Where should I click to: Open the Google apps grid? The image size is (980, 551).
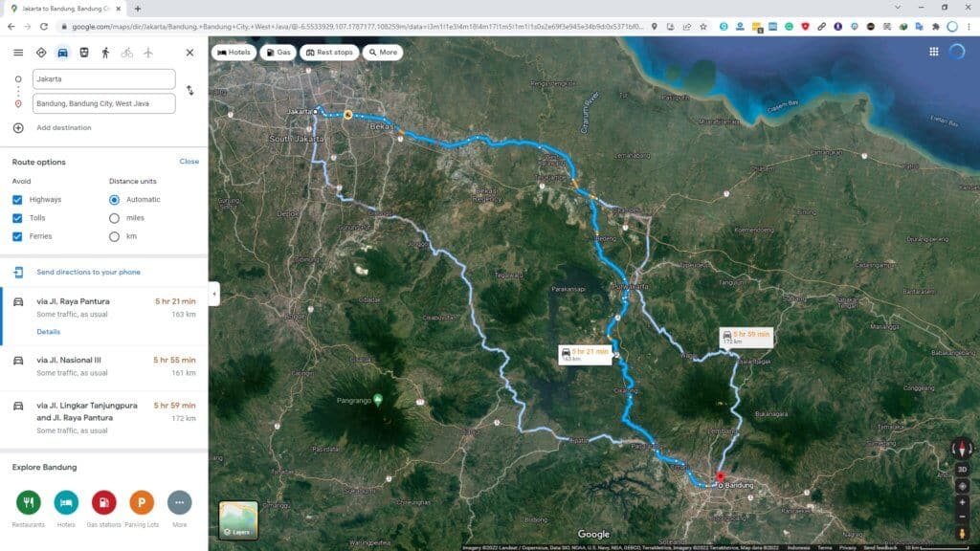[x=933, y=52]
